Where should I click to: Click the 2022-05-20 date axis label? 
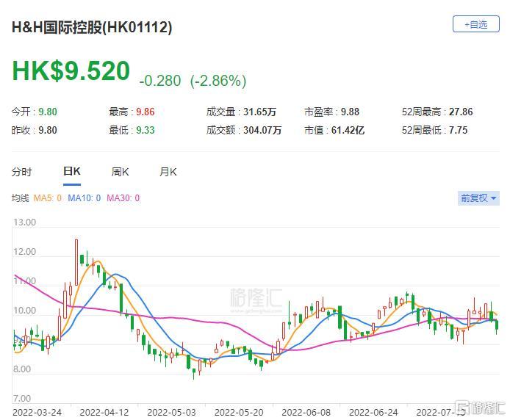(x=239, y=412)
